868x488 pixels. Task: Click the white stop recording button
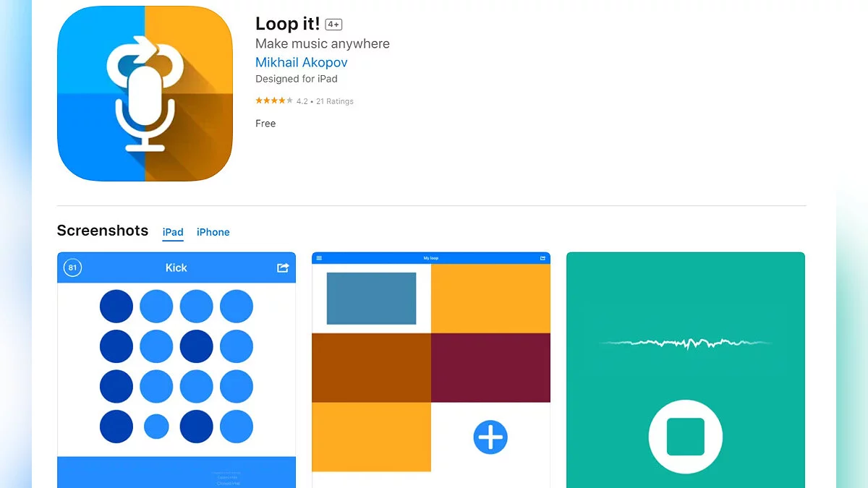685,437
